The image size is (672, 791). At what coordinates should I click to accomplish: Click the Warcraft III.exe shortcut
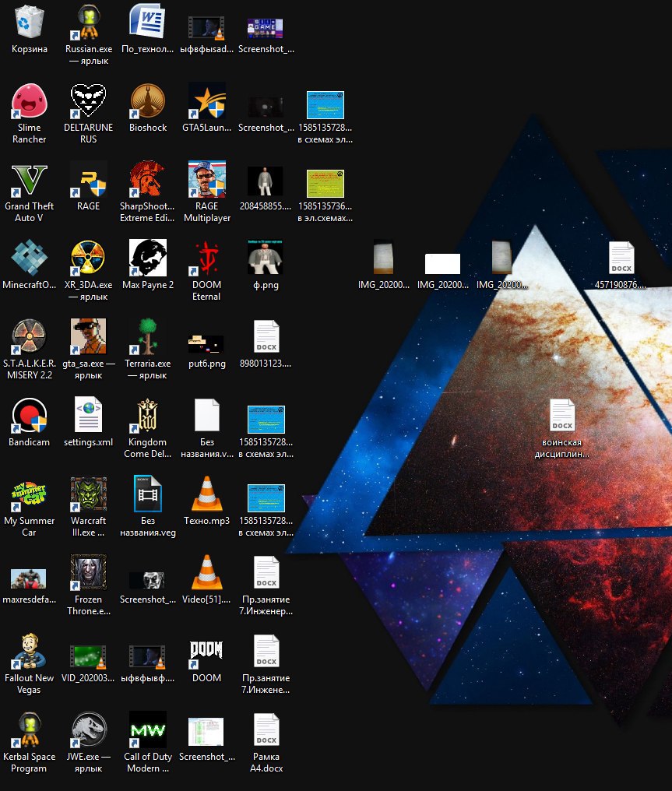(x=88, y=494)
